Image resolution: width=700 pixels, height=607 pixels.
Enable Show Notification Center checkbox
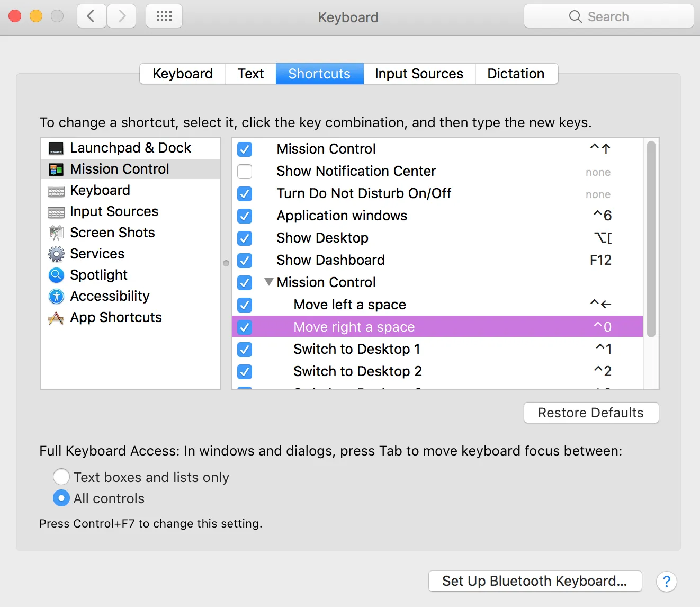245,172
